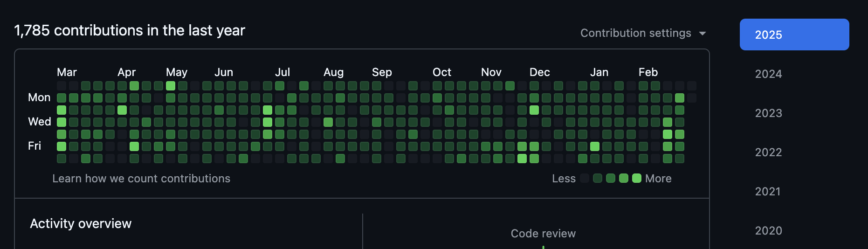
Task: Click the Code review label
Action: (543, 234)
